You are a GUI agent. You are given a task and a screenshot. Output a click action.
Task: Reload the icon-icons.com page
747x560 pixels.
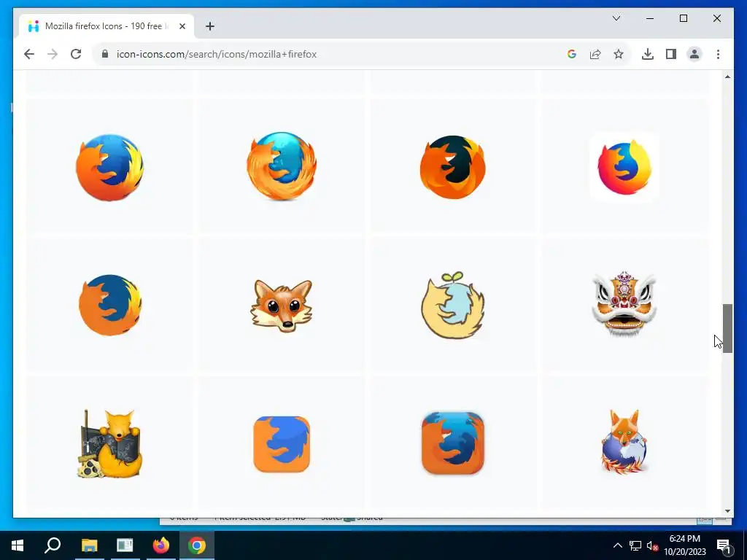(76, 54)
